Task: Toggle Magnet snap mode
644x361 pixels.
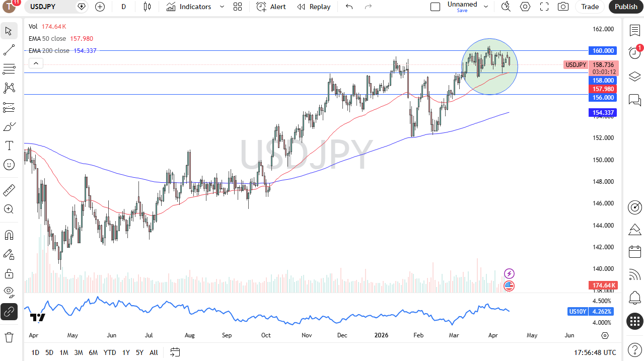Action: click(x=9, y=235)
